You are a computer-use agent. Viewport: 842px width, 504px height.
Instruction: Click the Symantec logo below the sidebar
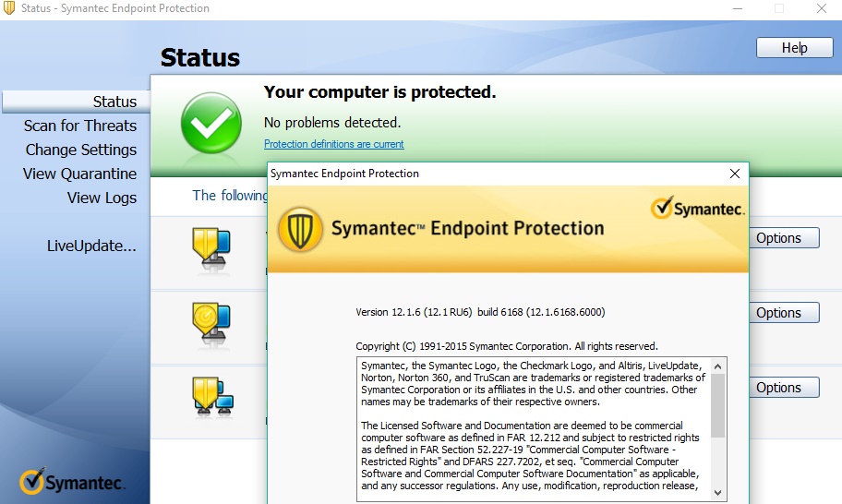coord(72,482)
